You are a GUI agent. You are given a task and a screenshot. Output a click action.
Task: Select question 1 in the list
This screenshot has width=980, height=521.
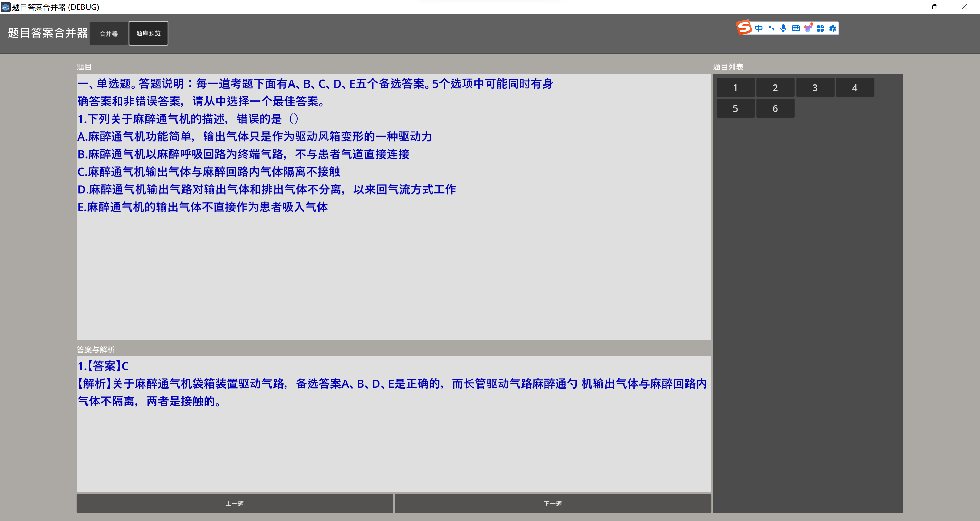[735, 88]
